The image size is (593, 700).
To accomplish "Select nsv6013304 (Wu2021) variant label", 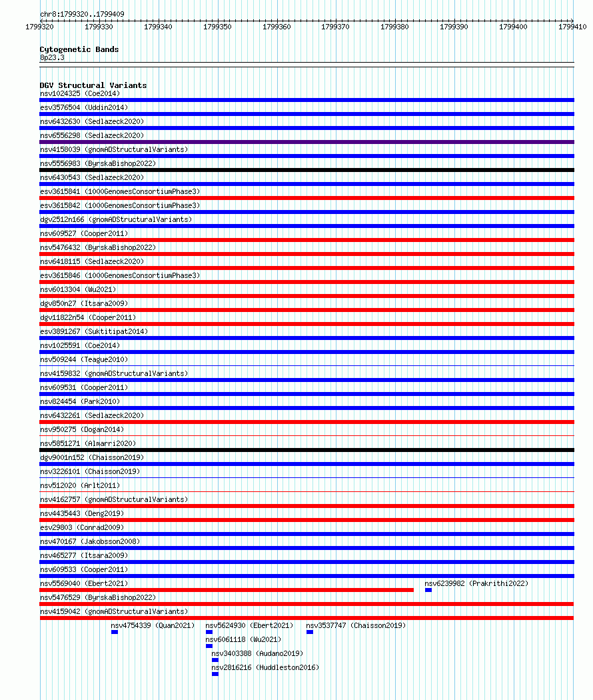I will click(x=78, y=289).
